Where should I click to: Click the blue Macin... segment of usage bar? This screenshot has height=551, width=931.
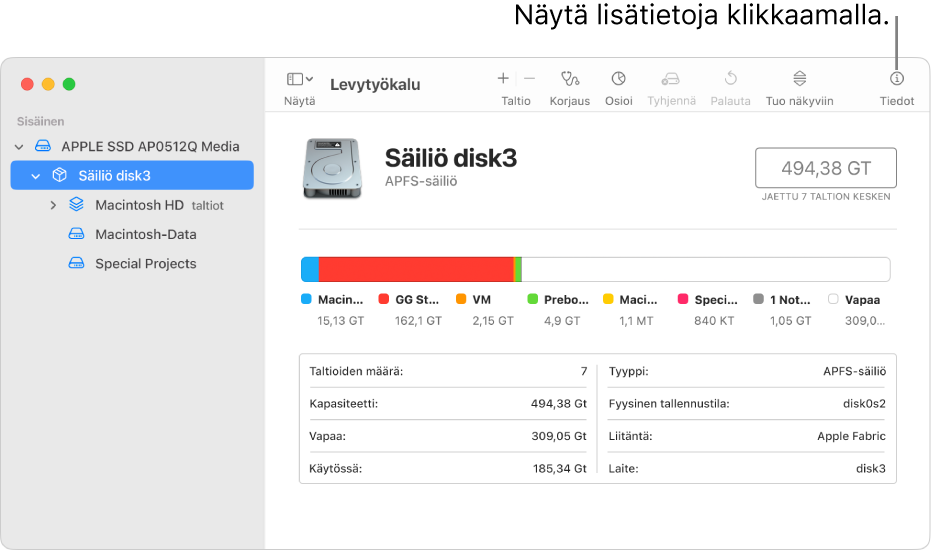310,270
